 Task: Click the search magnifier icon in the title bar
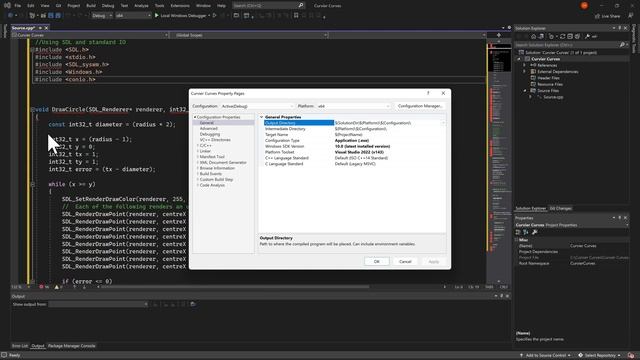(x=301, y=6)
